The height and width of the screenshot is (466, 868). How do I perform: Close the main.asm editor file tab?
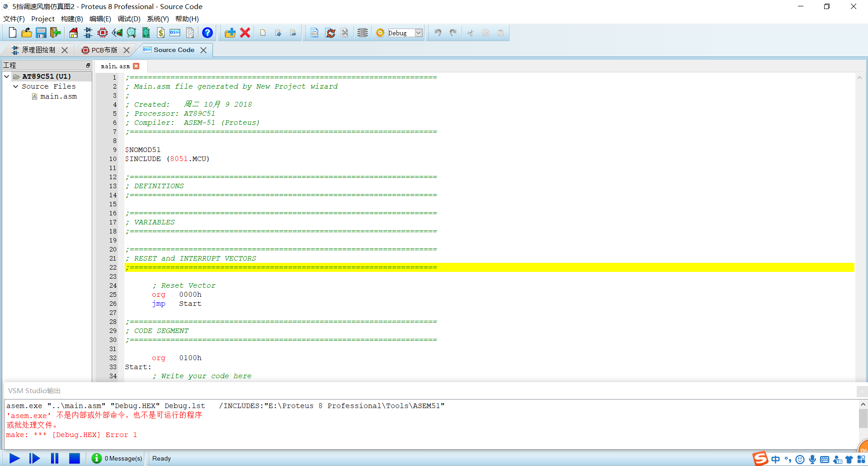click(x=136, y=66)
